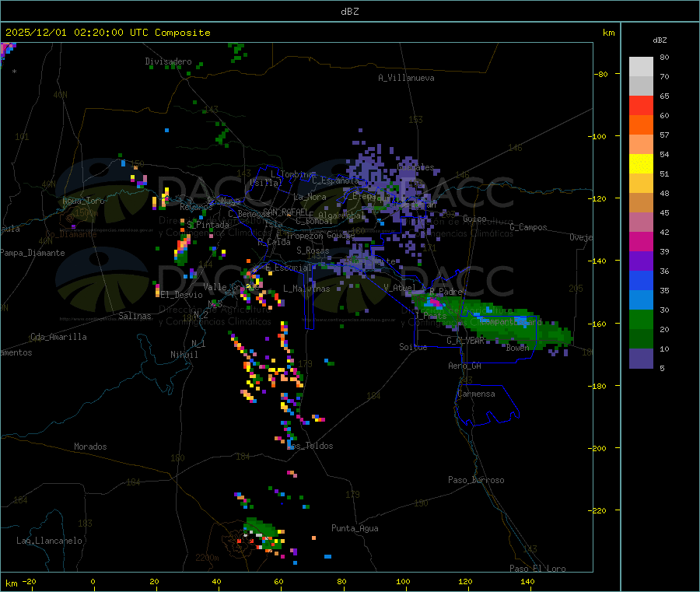The image size is (700, 592).
Task: Click the orange 57-60 dBZ legend swatch
Action: pos(641,125)
